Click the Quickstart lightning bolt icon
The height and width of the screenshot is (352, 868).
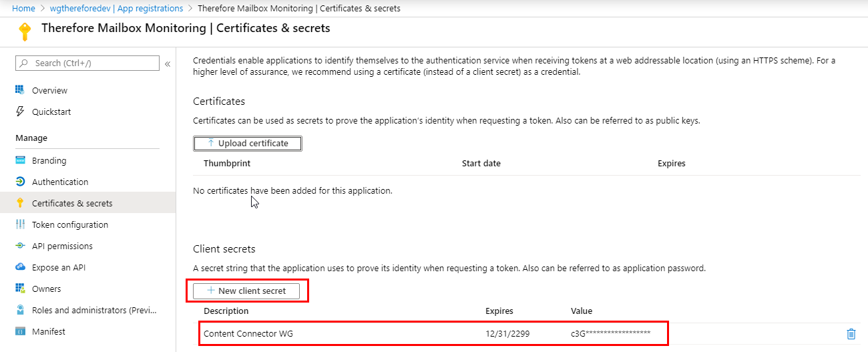click(20, 112)
